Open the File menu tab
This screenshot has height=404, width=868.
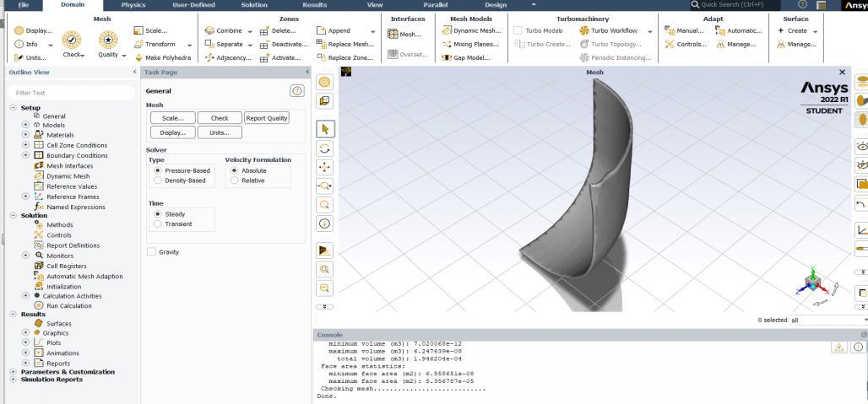pos(24,5)
